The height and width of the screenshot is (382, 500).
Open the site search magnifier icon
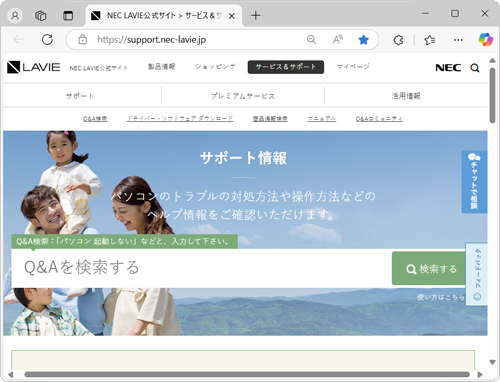475,68
